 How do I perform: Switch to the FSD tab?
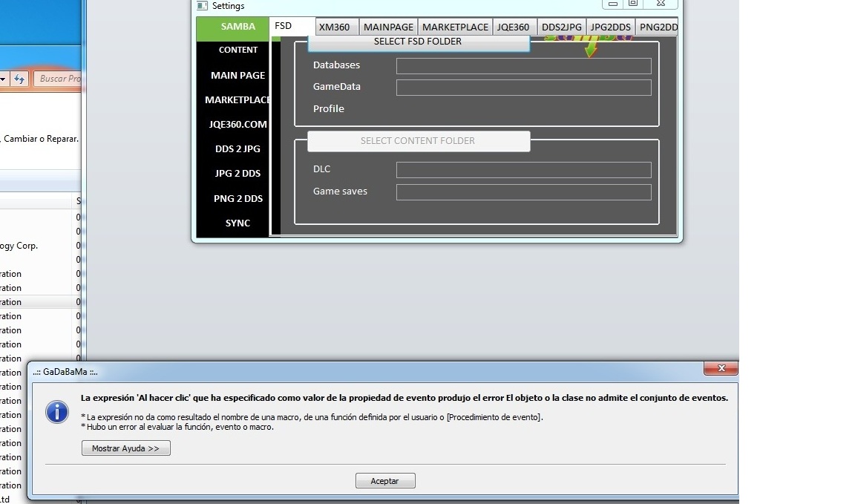pos(292,26)
